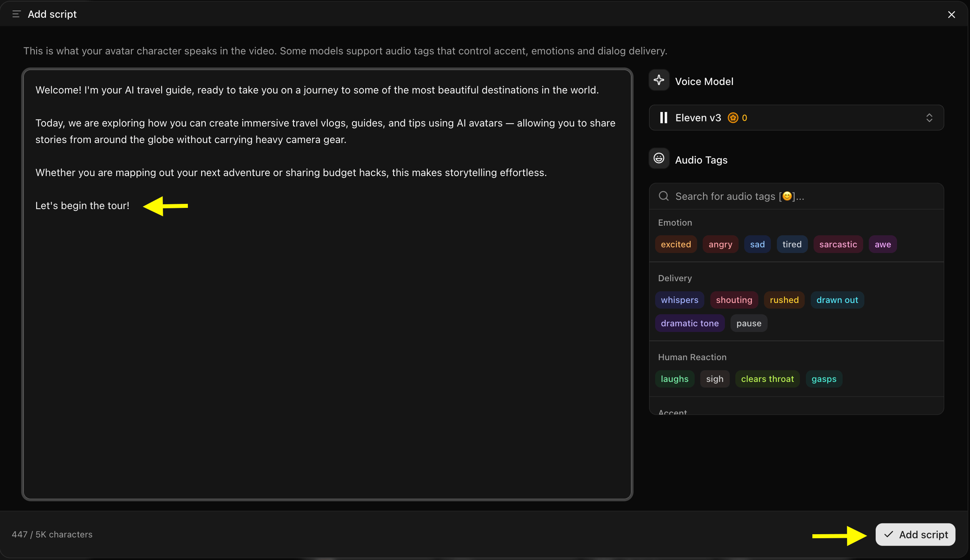The height and width of the screenshot is (560, 970).
Task: Open the Eleven v3 voice model dropdown
Action: tap(796, 118)
